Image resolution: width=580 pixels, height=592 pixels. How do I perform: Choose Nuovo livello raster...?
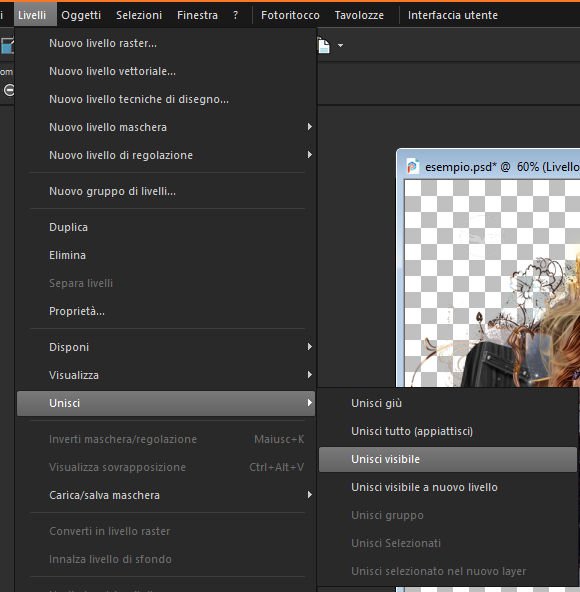tap(166, 43)
